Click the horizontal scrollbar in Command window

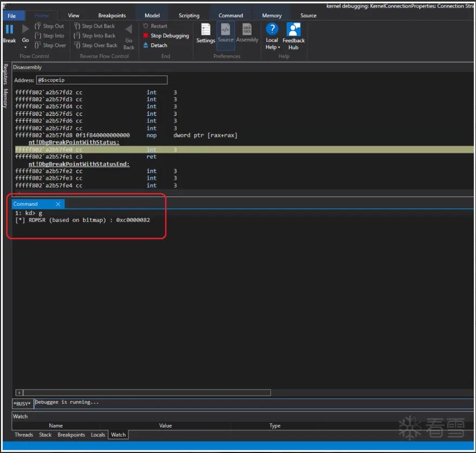tap(147, 393)
